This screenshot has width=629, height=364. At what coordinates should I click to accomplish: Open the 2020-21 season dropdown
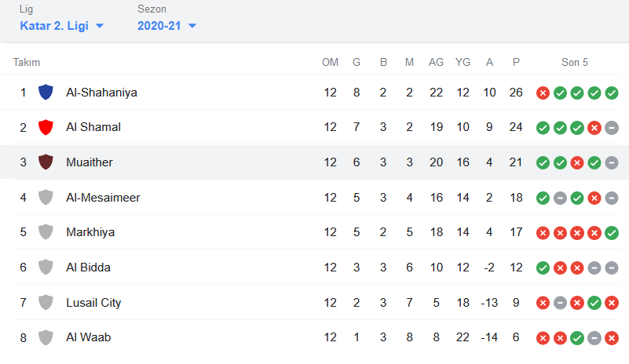click(x=167, y=26)
